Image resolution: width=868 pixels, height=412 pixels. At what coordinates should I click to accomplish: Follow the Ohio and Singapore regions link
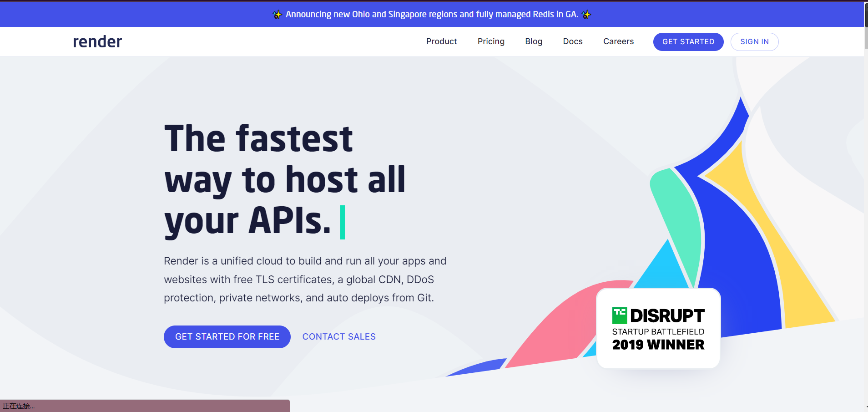coord(404,15)
